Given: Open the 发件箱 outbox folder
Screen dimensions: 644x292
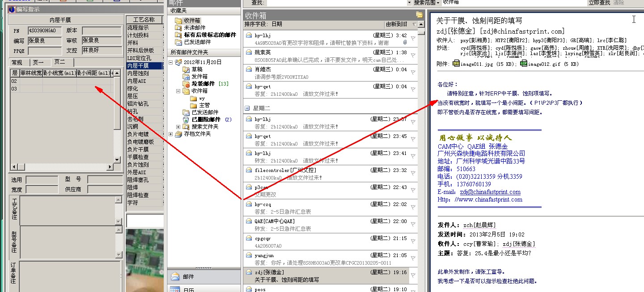Looking at the screenshot, I should click(199, 77).
